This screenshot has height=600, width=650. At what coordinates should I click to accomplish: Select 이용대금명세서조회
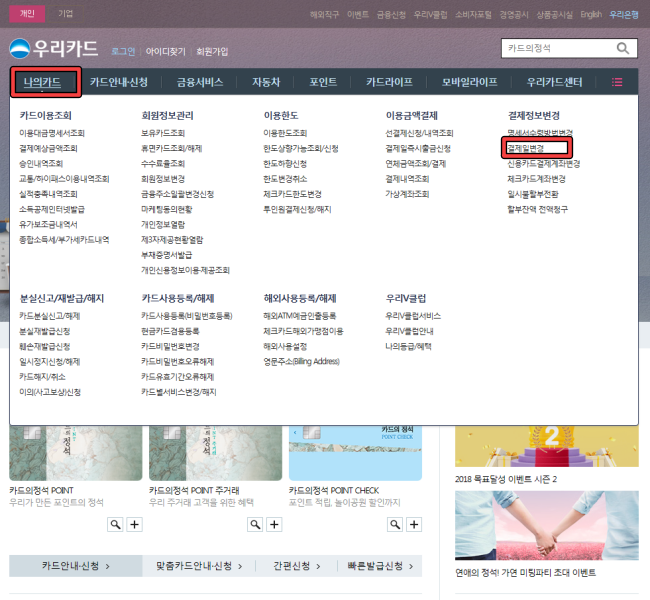click(x=52, y=133)
